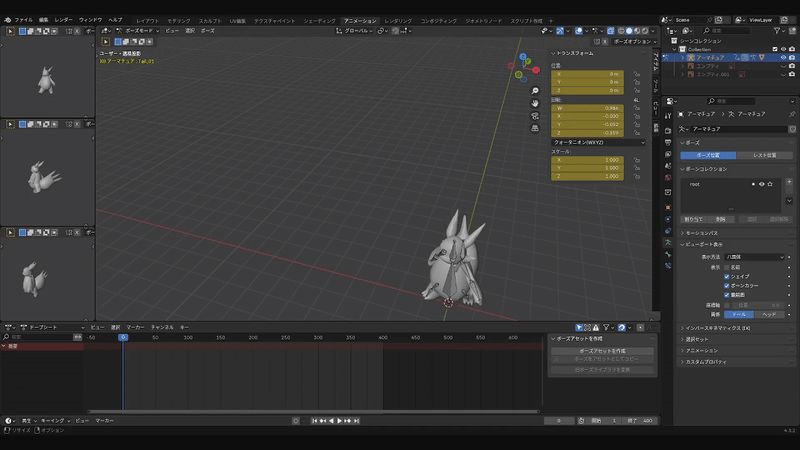This screenshot has width=800, height=450.
Task: Hide the アーマチュア object in outliner
Action: click(x=782, y=58)
